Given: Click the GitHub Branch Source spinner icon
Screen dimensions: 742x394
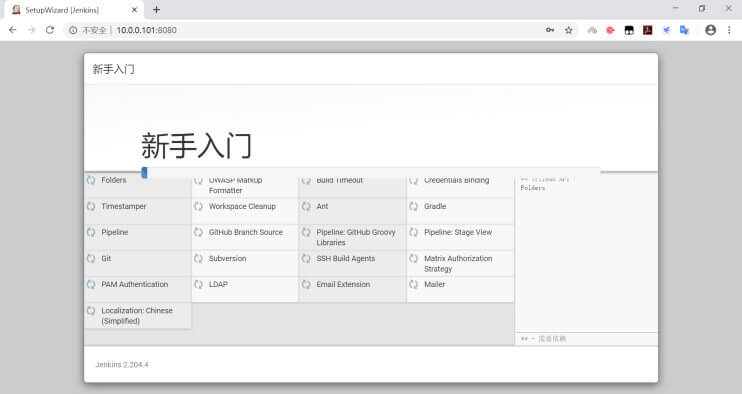Looking at the screenshot, I should [199, 232].
